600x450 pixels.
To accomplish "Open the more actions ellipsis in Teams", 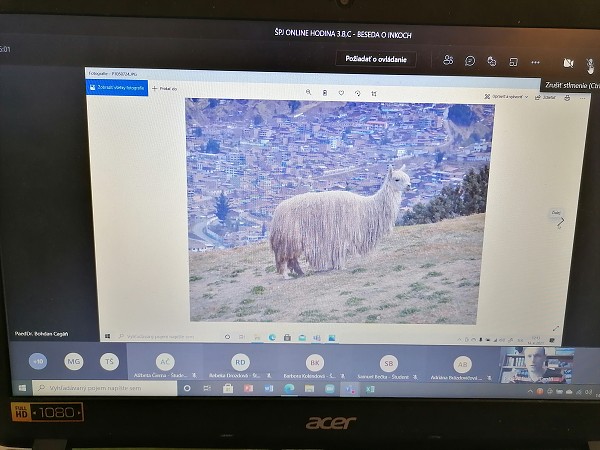I will coord(535,62).
